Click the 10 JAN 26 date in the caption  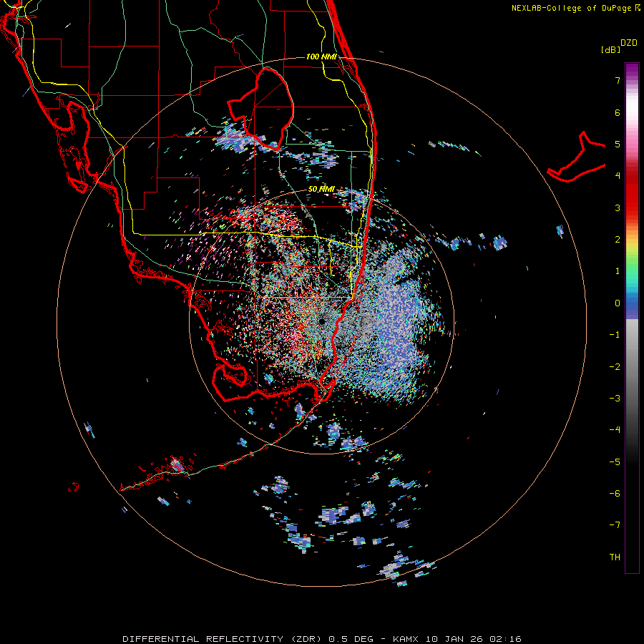pos(456,639)
